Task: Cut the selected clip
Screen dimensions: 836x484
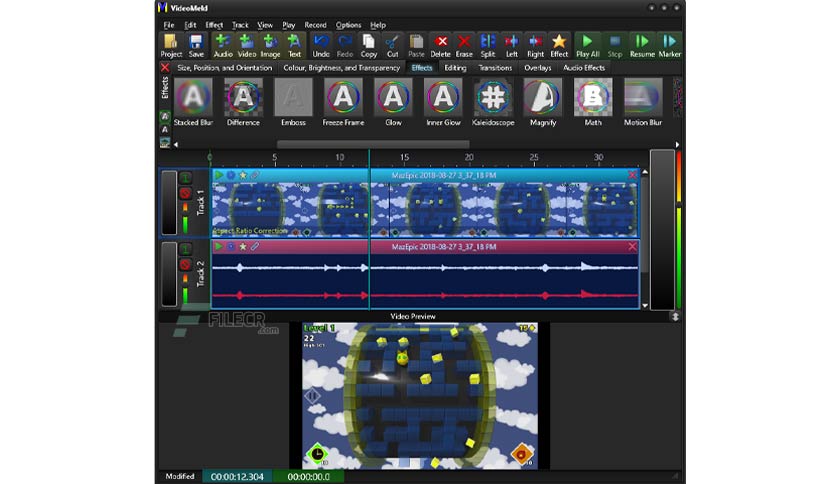Action: click(392, 45)
